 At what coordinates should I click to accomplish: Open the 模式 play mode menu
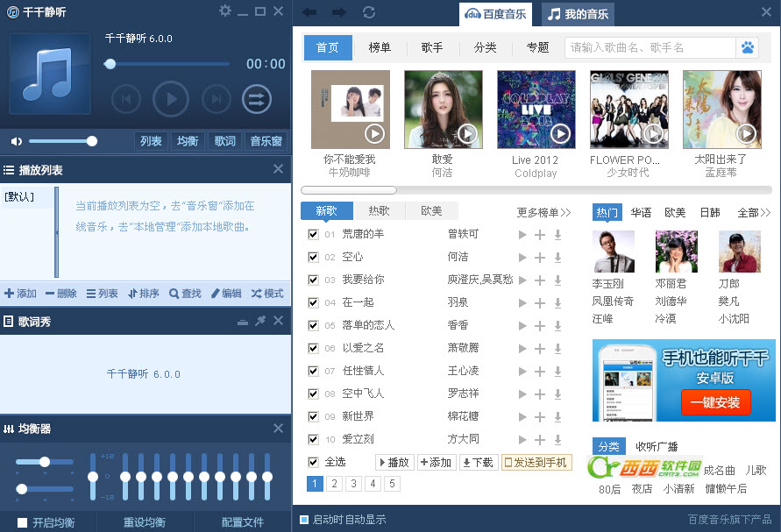[267, 294]
